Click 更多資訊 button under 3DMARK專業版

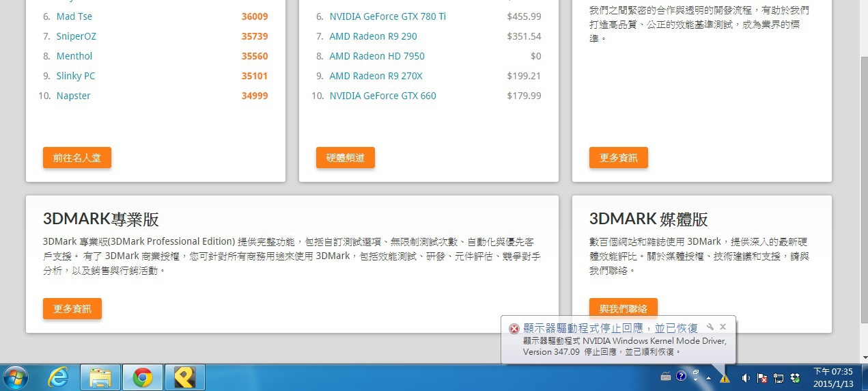[x=72, y=308]
